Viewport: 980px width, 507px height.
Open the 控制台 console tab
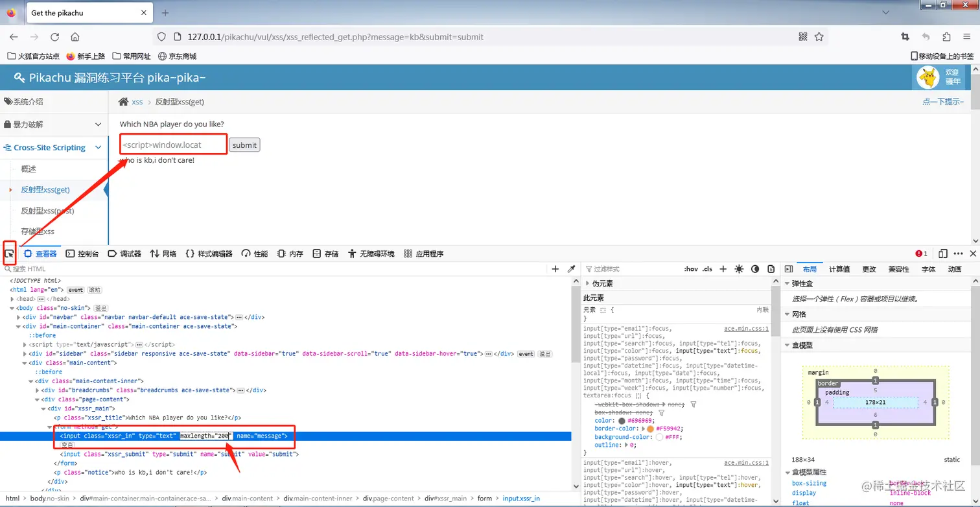click(82, 253)
